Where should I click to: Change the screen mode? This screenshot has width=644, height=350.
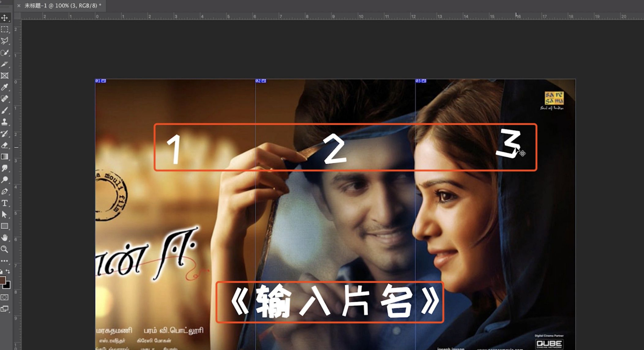click(5, 309)
